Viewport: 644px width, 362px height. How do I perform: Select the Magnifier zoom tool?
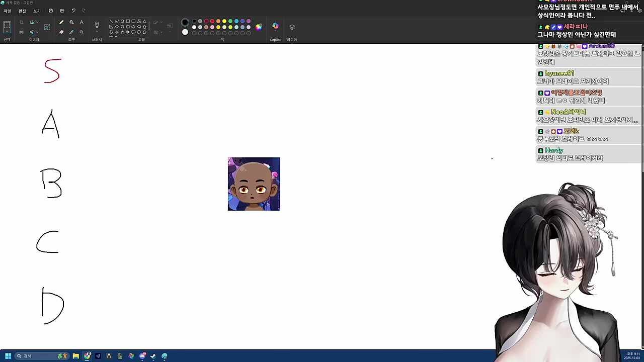82,32
